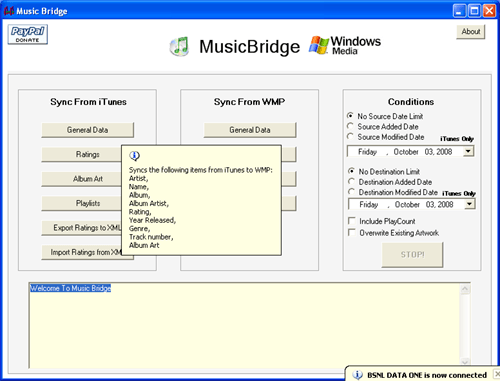Click the iTunes Only label beside Source Modified Date
500x381 pixels.
(457, 139)
